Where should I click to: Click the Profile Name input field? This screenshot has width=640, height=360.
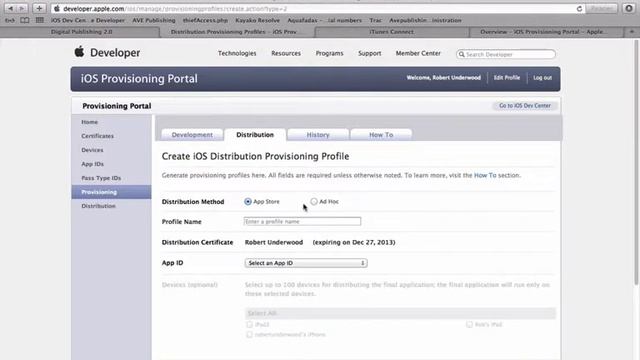(302, 222)
